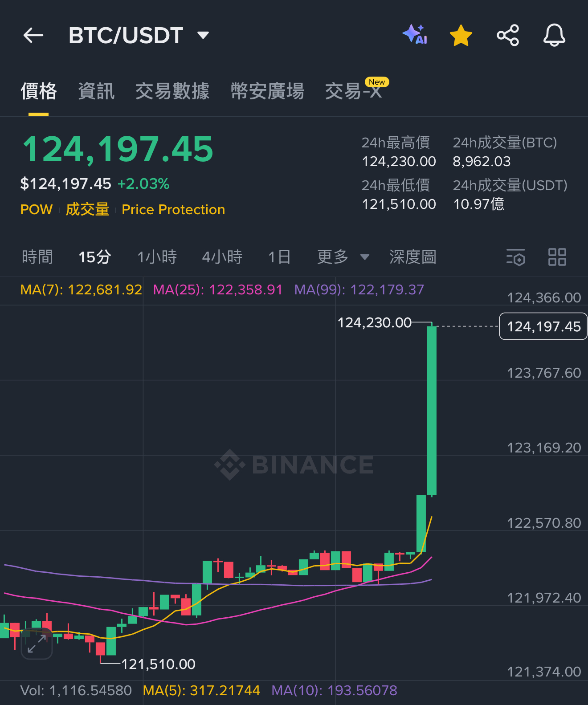The height and width of the screenshot is (705, 588).
Task: Tap the Price Protection tag
Action: click(173, 209)
